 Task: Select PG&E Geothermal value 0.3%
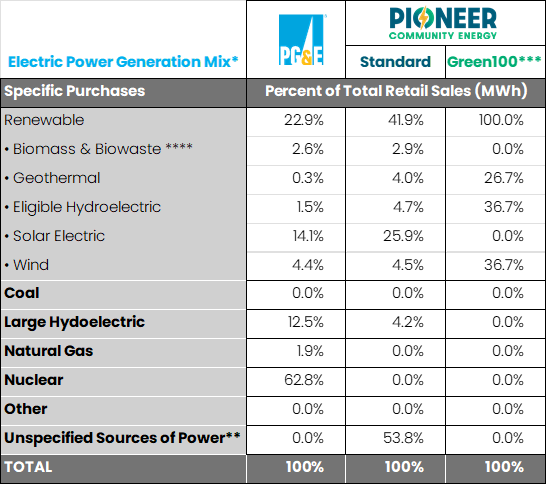pyautogui.click(x=308, y=178)
